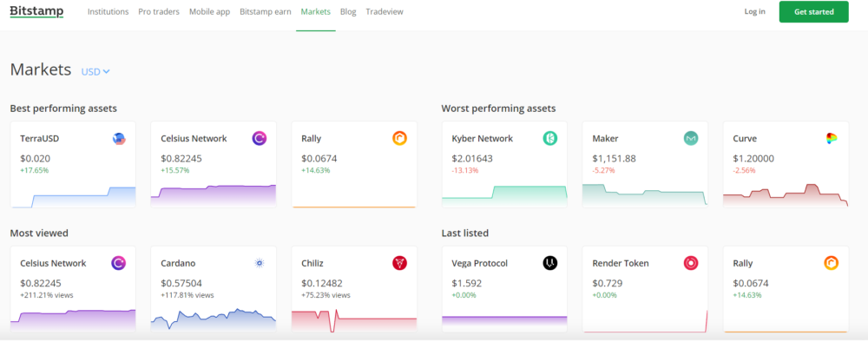This screenshot has width=868, height=342.
Task: Click Most viewed heading
Action: [x=39, y=233]
